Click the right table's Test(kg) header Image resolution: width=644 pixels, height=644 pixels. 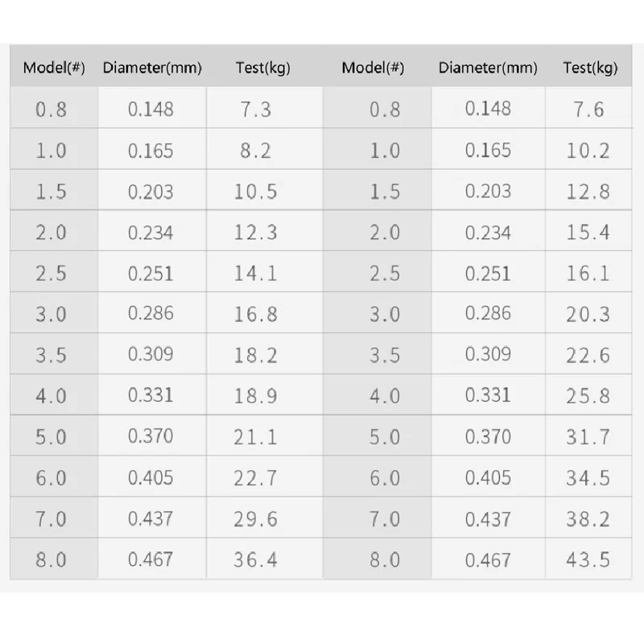click(x=590, y=68)
